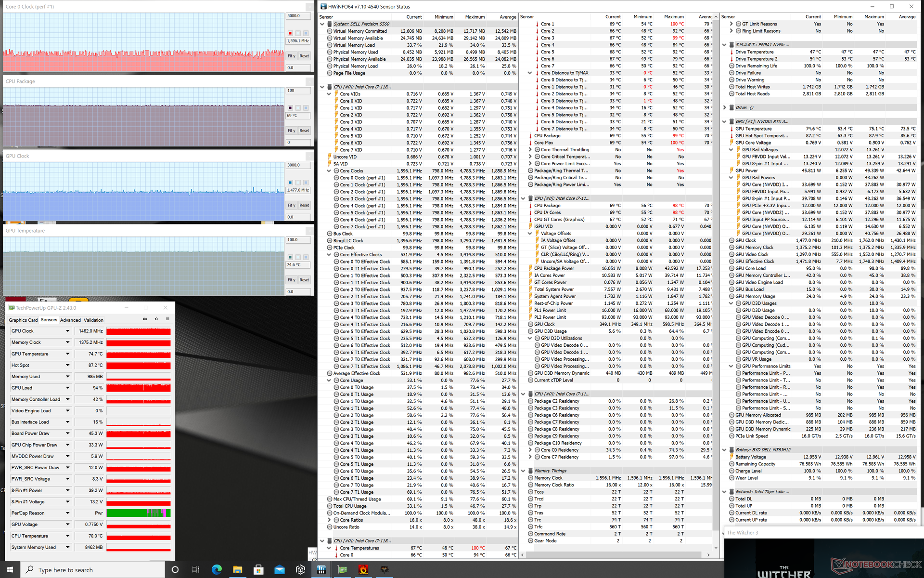Click the GPU-Z refresh icon
Screen dimensions: 924x578
(x=156, y=319)
